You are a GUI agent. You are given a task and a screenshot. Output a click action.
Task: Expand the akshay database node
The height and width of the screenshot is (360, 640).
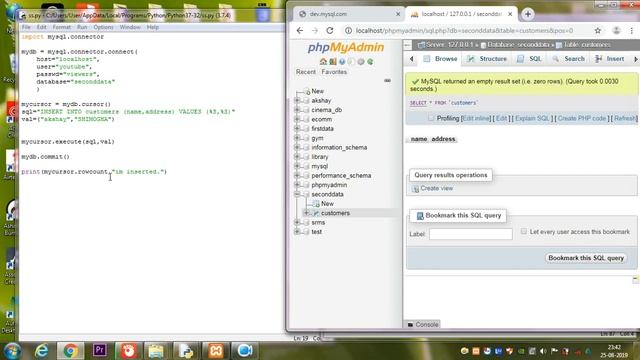[298, 100]
